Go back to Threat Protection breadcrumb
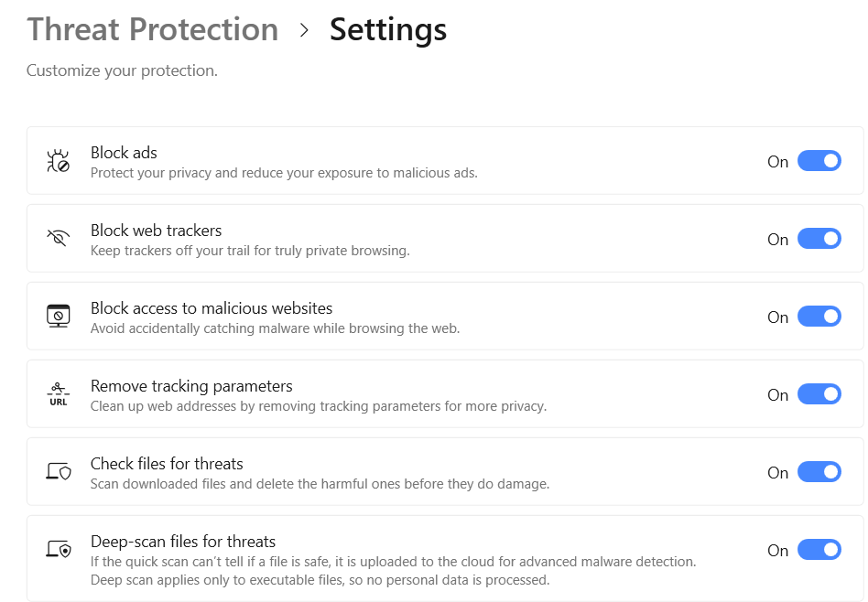The width and height of the screenshot is (868, 602). pyautogui.click(x=152, y=30)
